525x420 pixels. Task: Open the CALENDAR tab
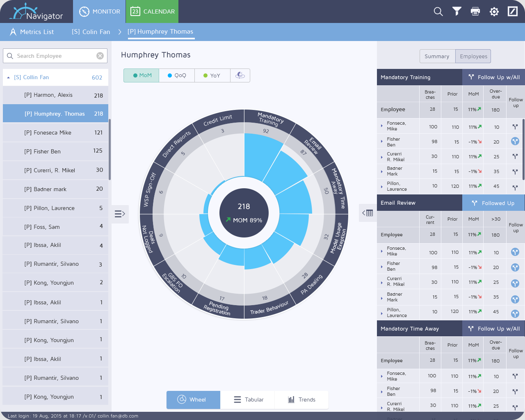tap(152, 11)
